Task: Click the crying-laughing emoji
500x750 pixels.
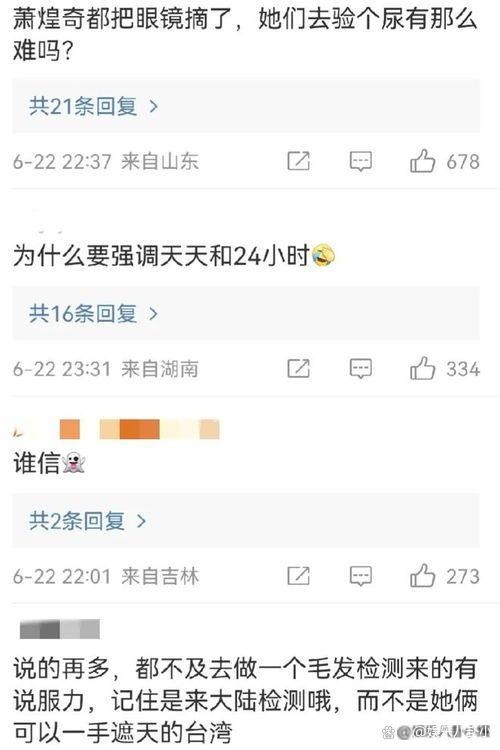Action: tap(323, 255)
